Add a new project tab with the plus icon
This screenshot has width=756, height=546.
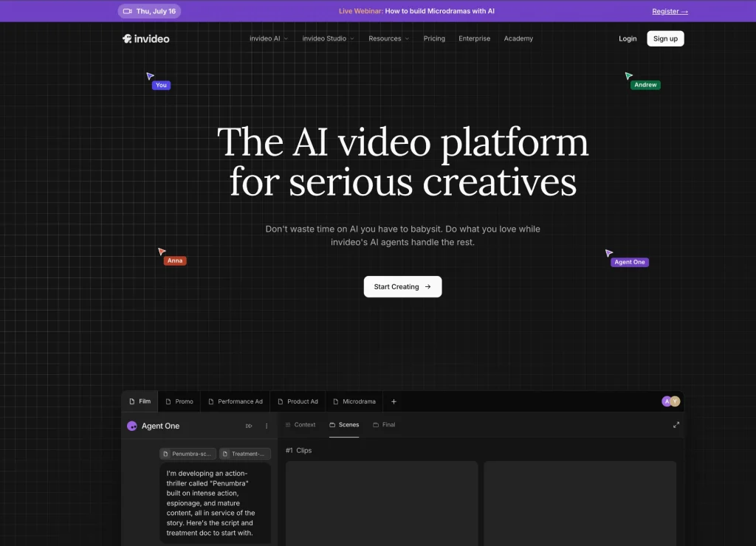(x=394, y=401)
